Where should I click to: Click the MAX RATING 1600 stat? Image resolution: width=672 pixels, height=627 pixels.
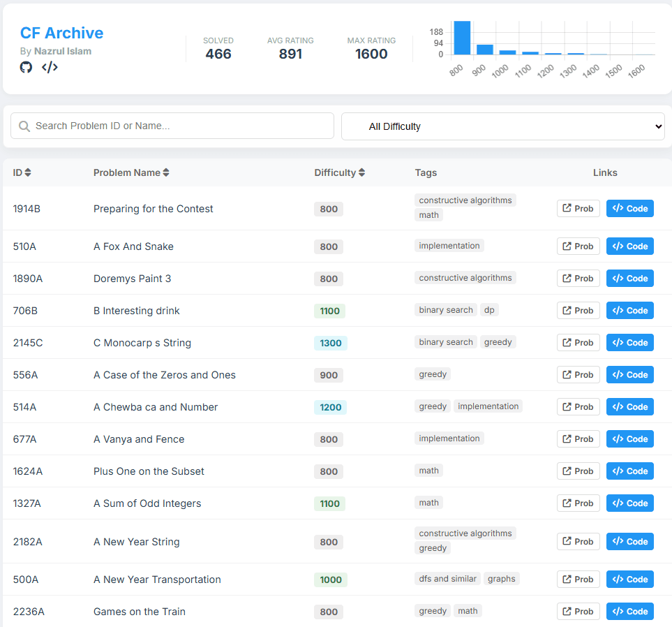(x=371, y=48)
